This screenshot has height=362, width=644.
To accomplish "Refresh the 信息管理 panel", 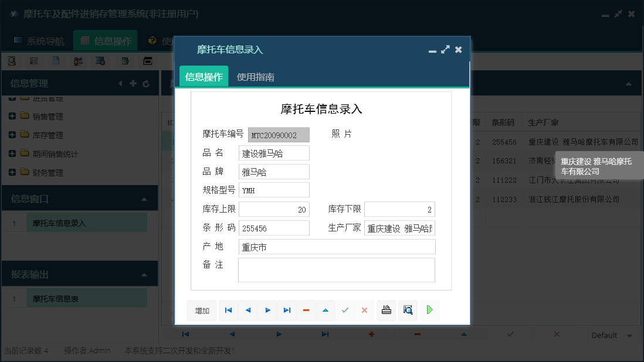I will (x=145, y=83).
